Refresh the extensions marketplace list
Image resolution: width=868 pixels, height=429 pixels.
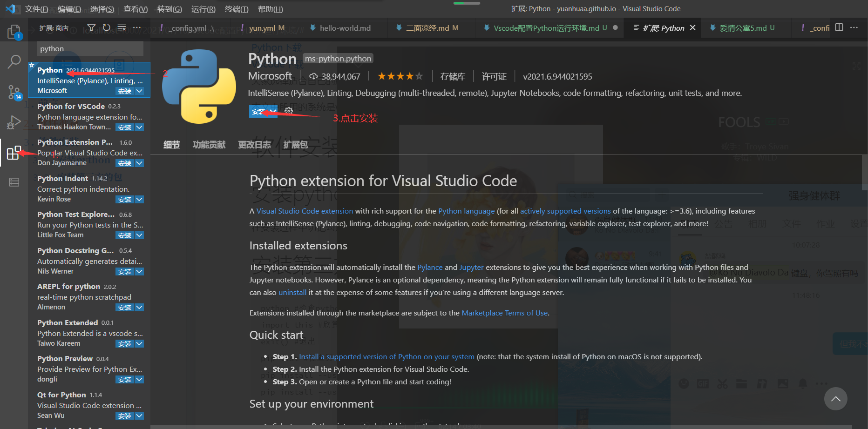pos(107,28)
